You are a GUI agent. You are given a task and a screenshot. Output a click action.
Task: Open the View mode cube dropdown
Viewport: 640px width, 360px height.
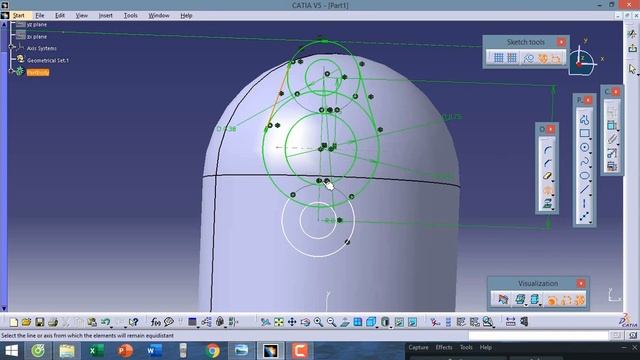[377, 327]
